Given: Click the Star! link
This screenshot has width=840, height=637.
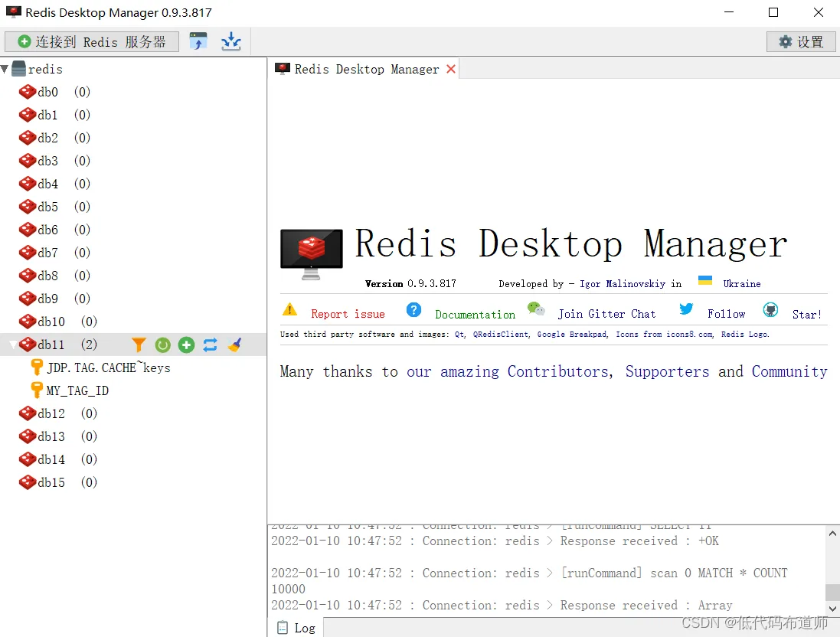Looking at the screenshot, I should coord(807,315).
